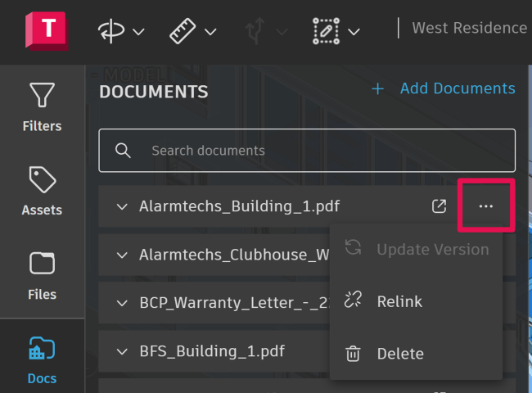Open the measure tool dropdown arrow
The height and width of the screenshot is (393, 532).
(210, 32)
